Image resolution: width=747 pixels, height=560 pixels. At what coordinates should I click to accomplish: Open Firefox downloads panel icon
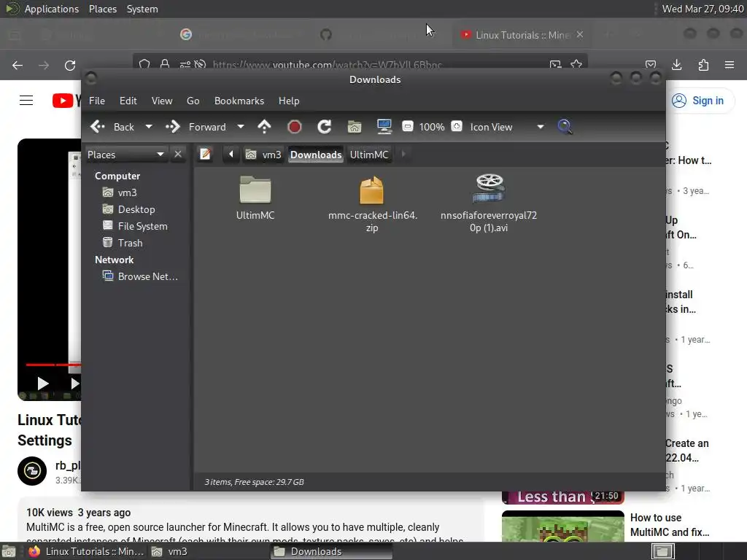pos(676,65)
